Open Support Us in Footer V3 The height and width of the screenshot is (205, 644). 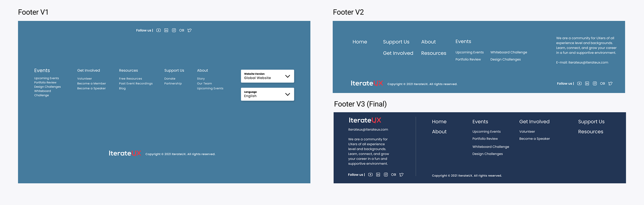(591, 121)
